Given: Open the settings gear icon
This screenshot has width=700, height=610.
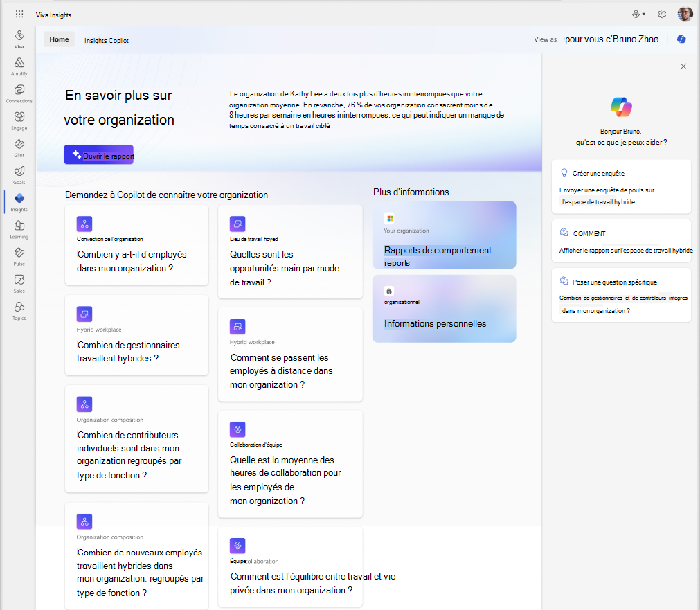Looking at the screenshot, I should point(662,15).
